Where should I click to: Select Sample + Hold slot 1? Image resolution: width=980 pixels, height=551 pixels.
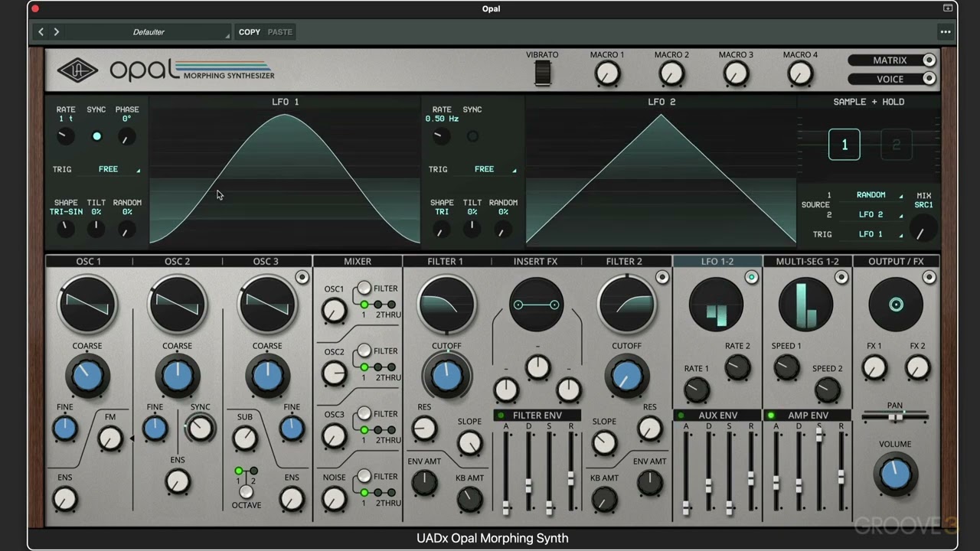(x=844, y=145)
